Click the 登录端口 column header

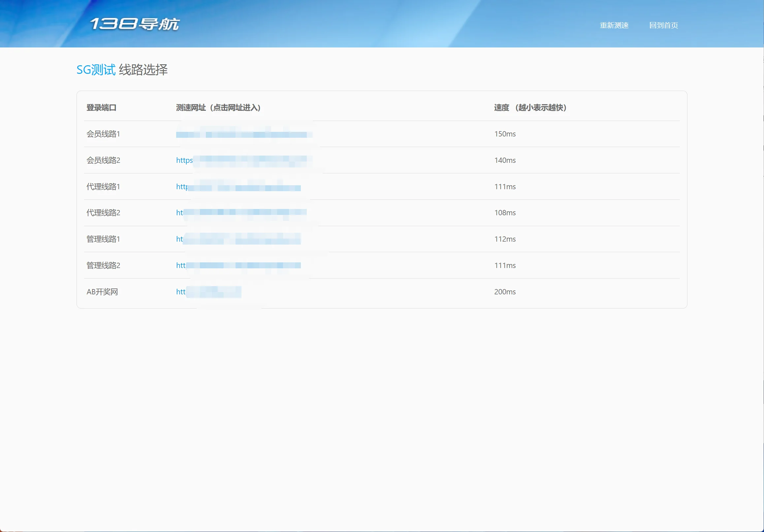101,108
